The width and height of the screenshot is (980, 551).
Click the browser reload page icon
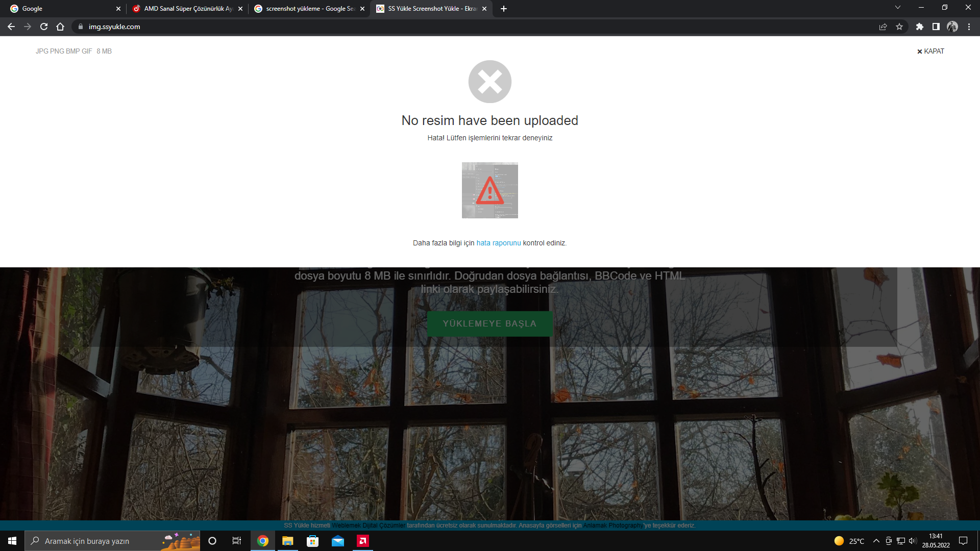click(44, 27)
